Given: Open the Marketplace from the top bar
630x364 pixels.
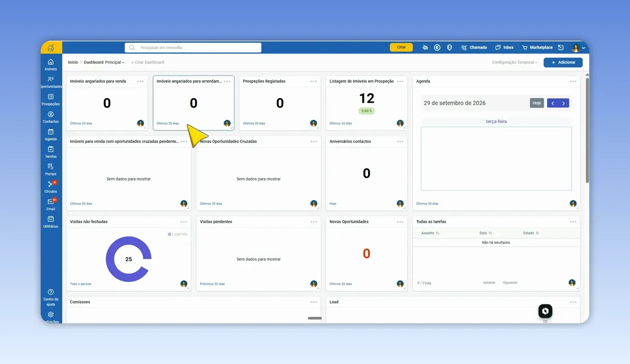Looking at the screenshot, I should tap(537, 48).
